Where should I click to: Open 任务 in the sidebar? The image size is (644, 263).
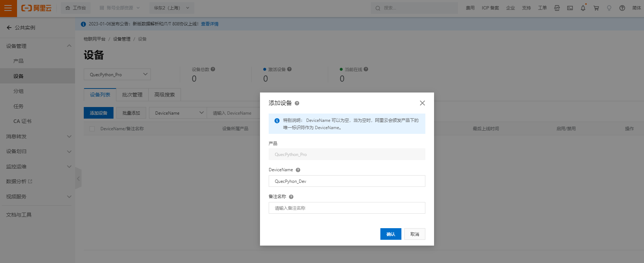coord(37,106)
